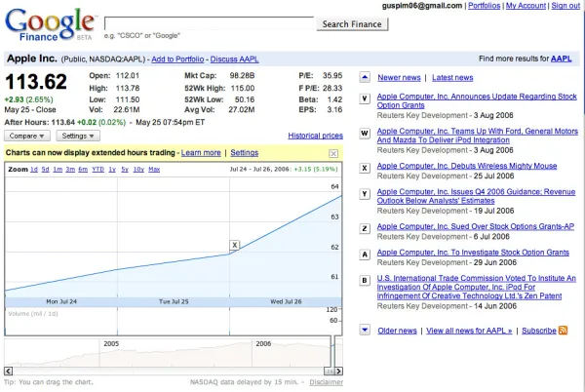
Task: Set chart zoom to 1m
Action: click(58, 170)
